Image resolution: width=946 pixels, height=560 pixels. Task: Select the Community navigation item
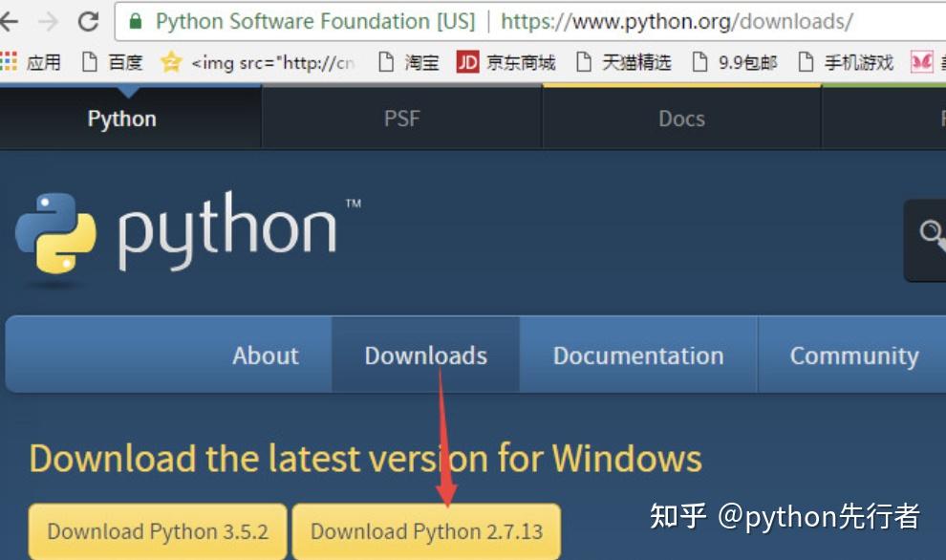tap(853, 355)
